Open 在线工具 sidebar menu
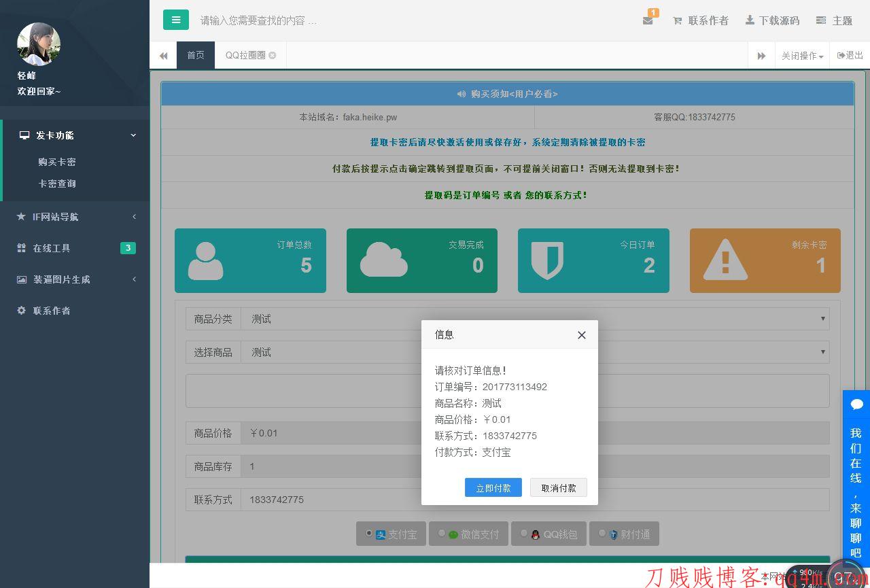The height and width of the screenshot is (588, 870). click(75, 248)
